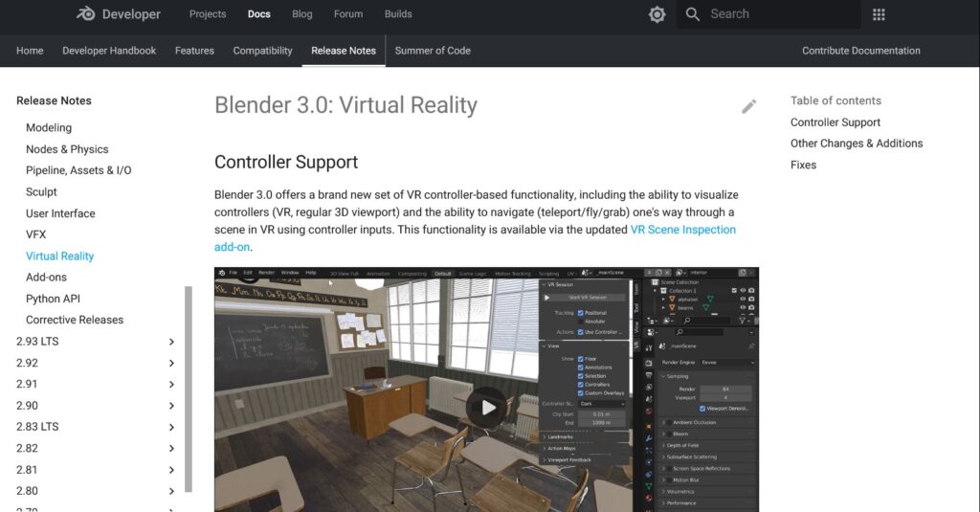
Task: Open the Sculpt release notes
Action: click(x=41, y=192)
